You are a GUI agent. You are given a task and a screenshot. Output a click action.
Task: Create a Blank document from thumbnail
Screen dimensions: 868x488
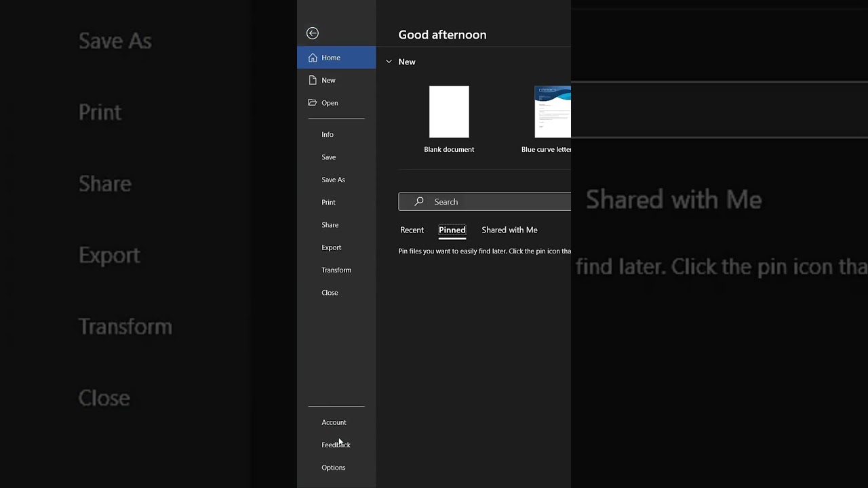tap(449, 112)
